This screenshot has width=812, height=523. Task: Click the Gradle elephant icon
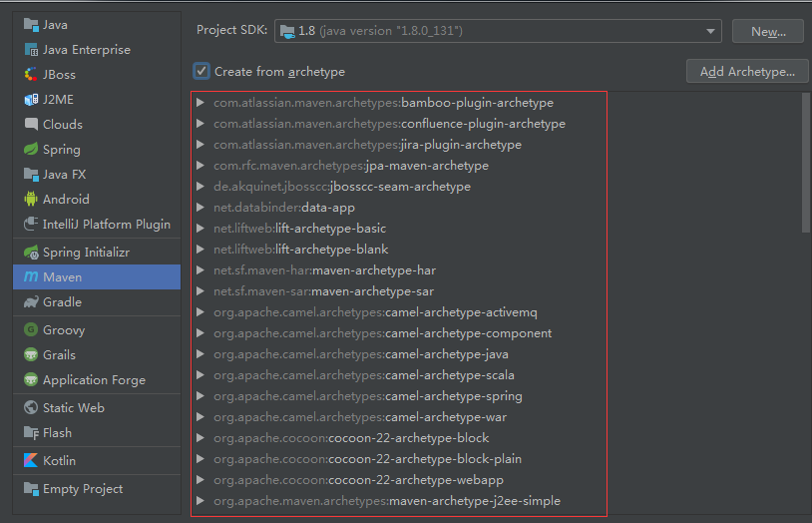click(31, 301)
